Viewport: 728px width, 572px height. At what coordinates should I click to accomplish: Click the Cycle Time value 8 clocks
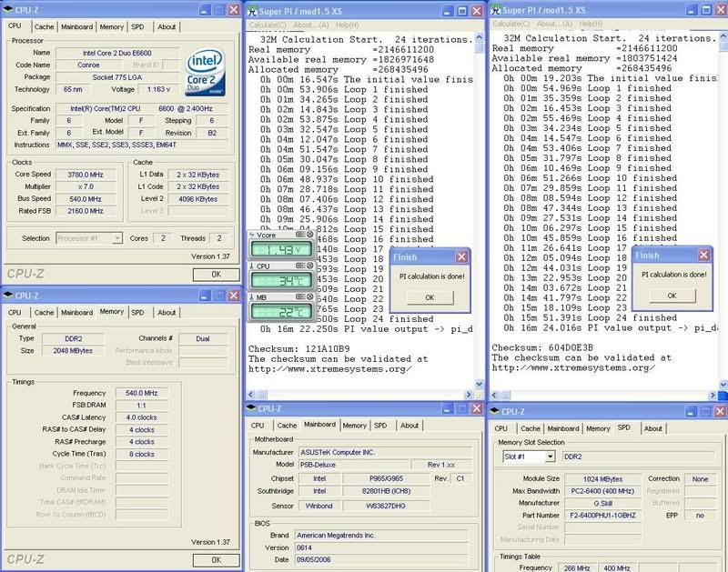(x=142, y=454)
